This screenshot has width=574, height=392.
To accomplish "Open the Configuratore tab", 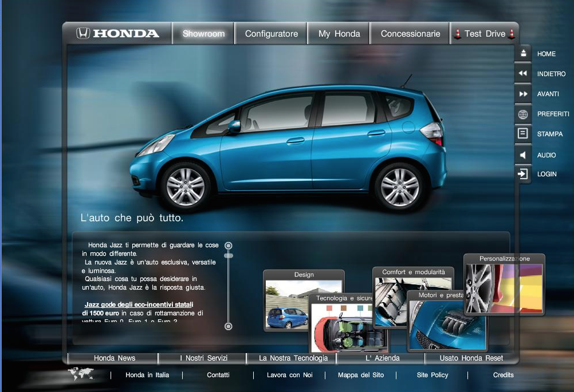I will click(272, 34).
